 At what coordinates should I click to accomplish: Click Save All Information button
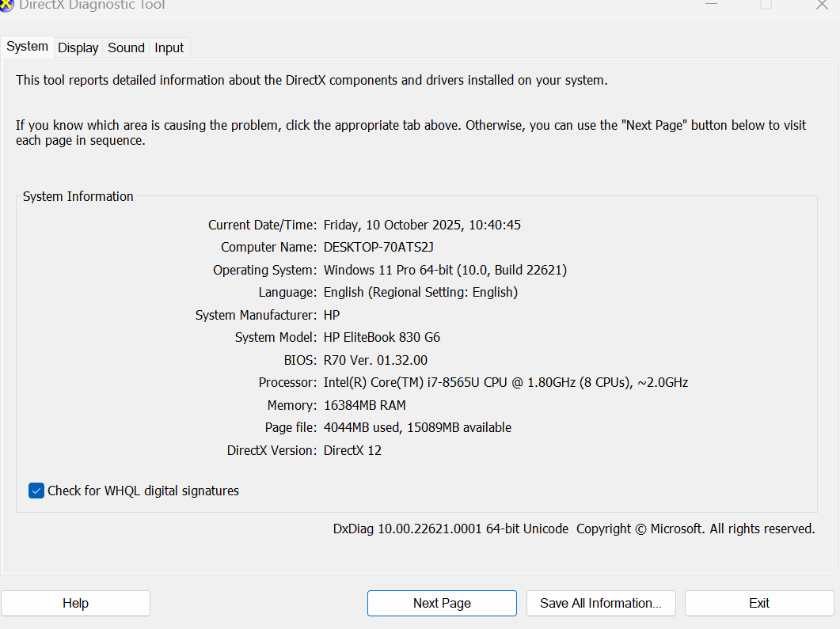pos(601,603)
